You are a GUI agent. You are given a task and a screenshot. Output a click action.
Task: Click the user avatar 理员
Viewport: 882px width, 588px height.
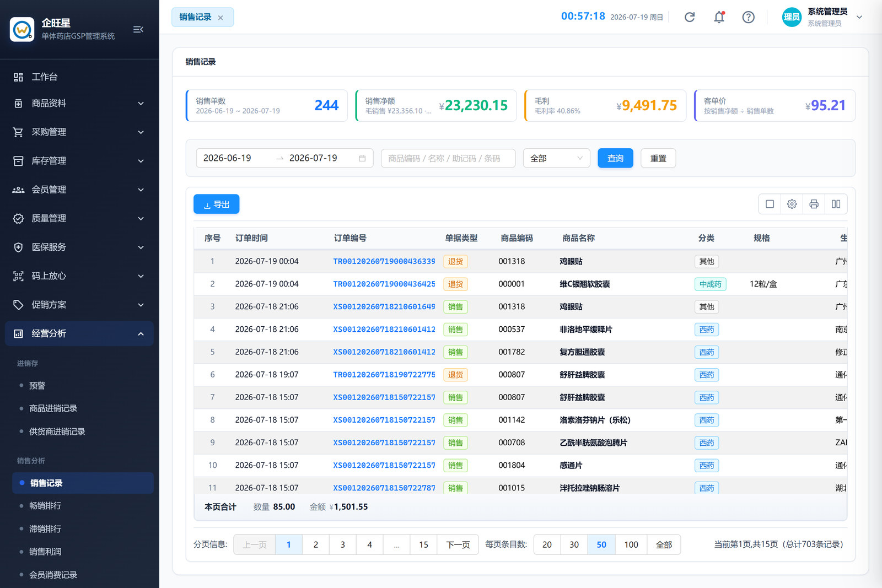792,17
